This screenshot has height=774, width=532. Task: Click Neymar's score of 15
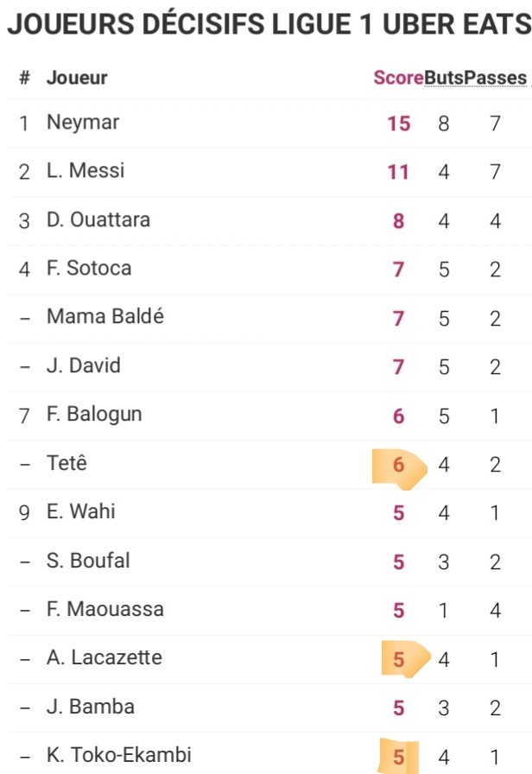click(398, 124)
